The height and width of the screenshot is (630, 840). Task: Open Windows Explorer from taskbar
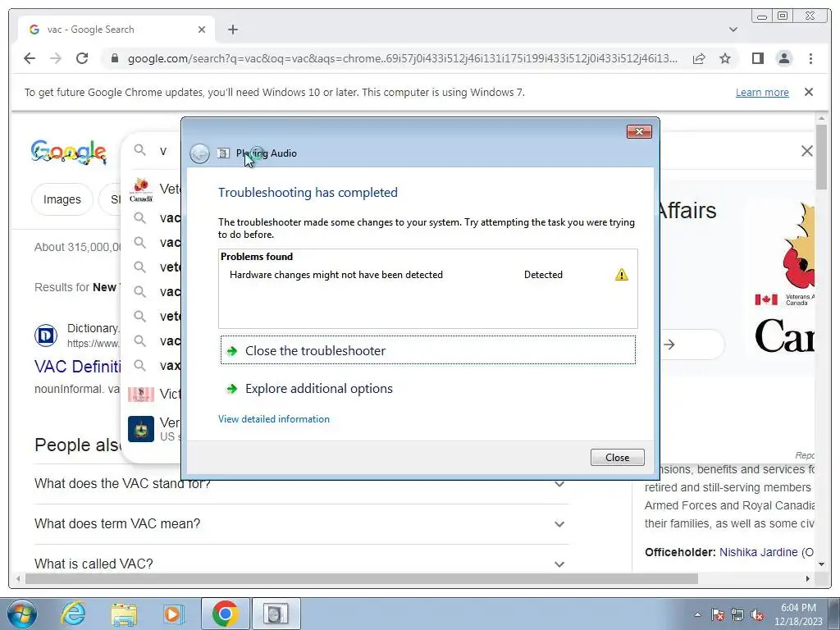point(124,614)
